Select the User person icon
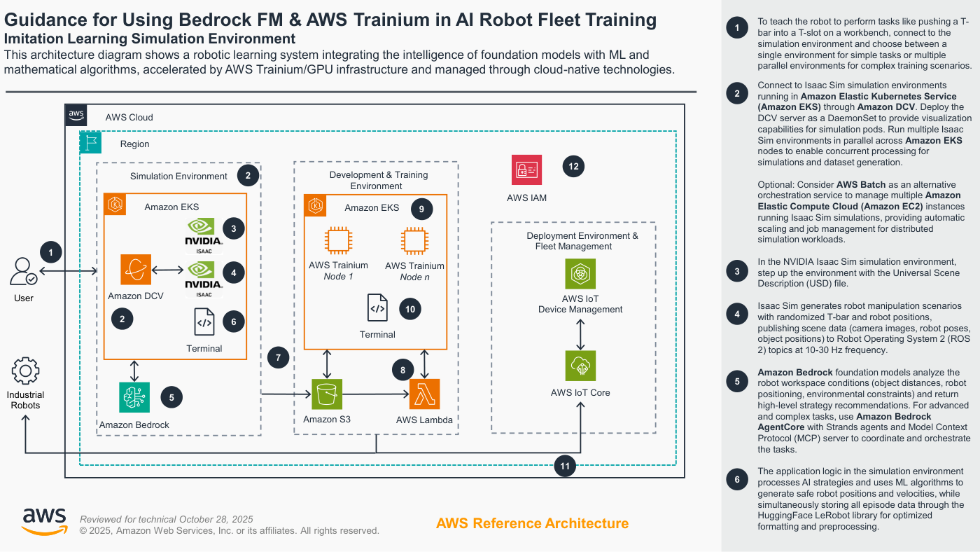Image resolution: width=980 pixels, height=552 pixels. tap(24, 271)
